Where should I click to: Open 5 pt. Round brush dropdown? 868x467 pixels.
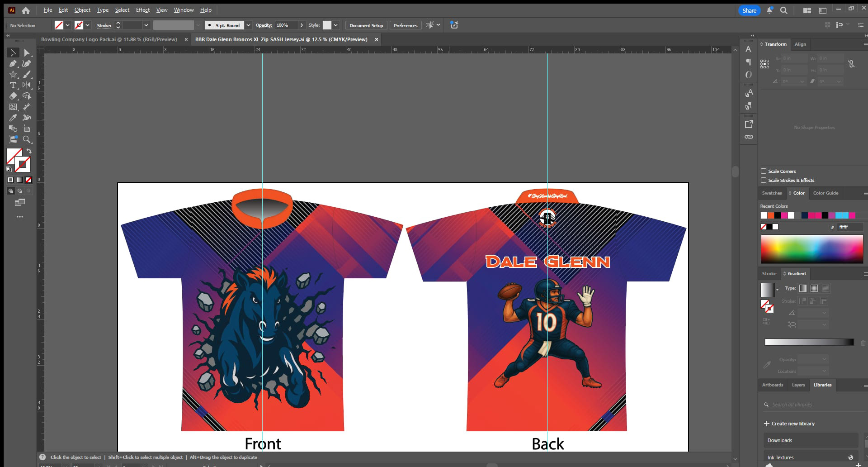248,25
